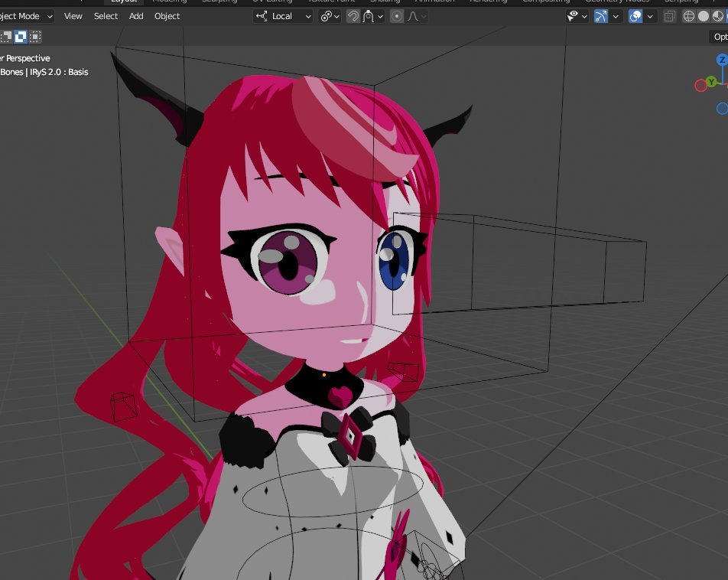Click the eye and cursor visibility icon
The image size is (728, 580).
[x=573, y=16]
